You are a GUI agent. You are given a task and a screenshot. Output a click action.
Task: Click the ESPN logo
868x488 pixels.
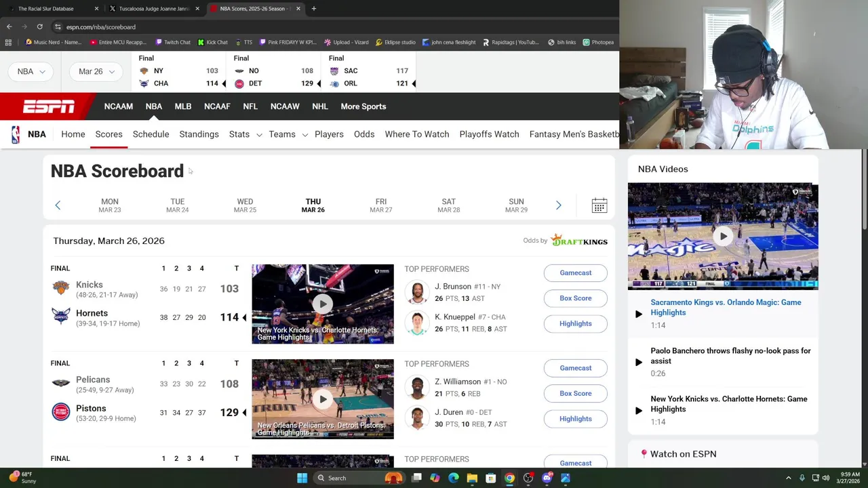coord(49,106)
